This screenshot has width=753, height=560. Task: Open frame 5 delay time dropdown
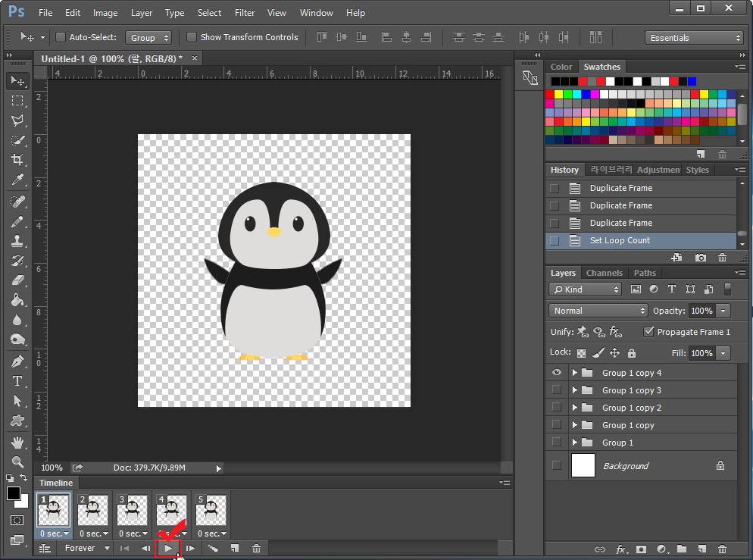click(212, 533)
